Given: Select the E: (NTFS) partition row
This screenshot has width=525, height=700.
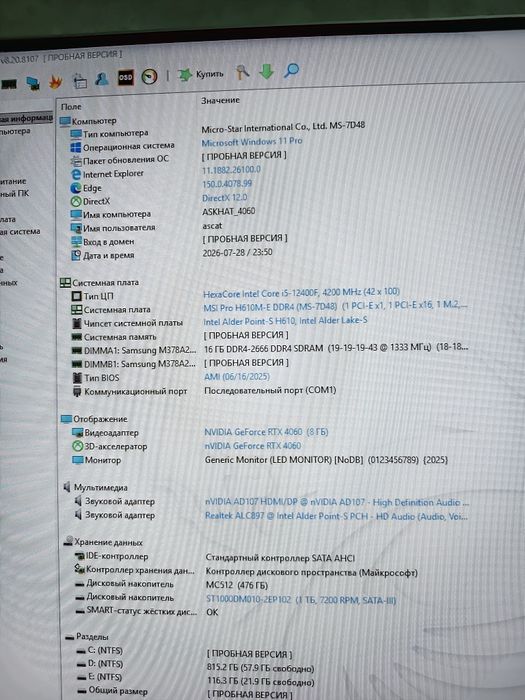Looking at the screenshot, I should click(x=100, y=677).
